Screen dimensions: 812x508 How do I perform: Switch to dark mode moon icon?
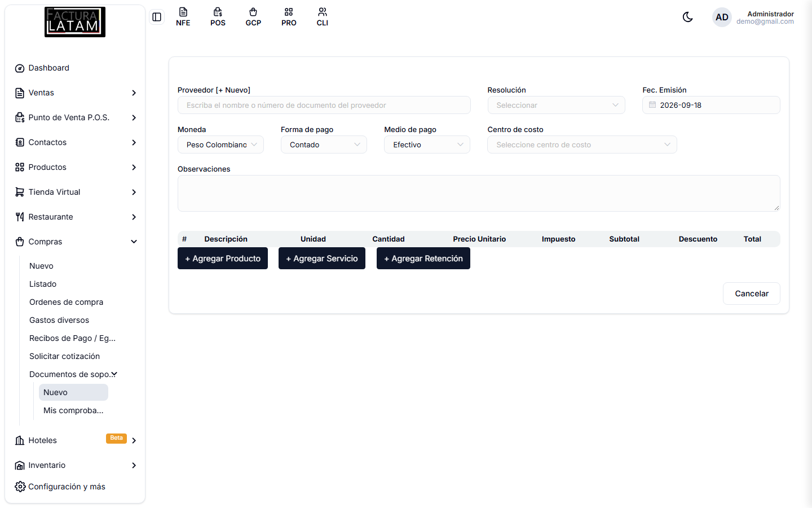(x=687, y=17)
